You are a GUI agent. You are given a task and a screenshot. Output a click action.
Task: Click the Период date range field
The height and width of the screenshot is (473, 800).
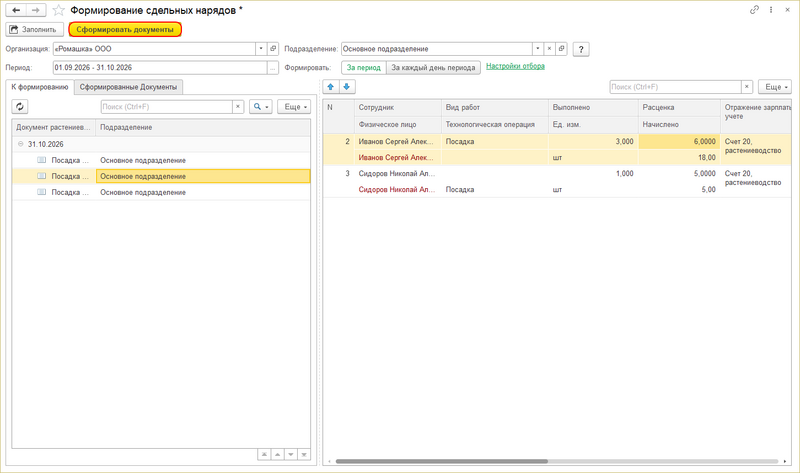[x=160, y=67]
